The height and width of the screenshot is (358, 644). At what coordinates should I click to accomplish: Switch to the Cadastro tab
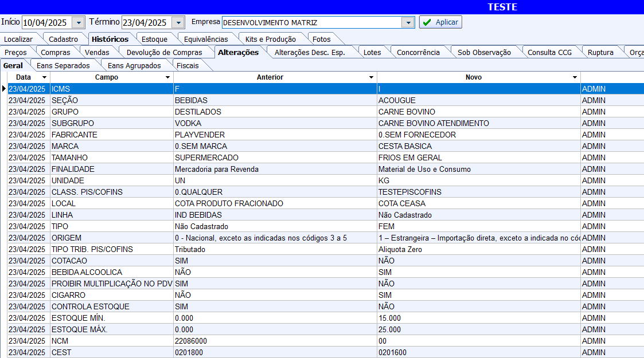pyautogui.click(x=63, y=40)
